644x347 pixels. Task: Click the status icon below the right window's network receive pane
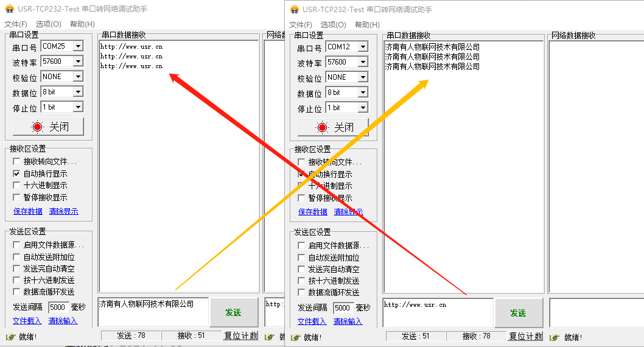click(x=554, y=337)
